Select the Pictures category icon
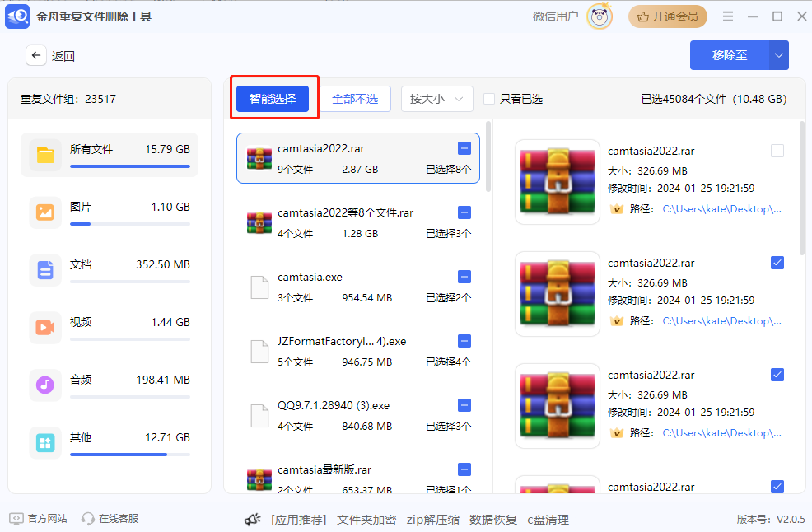Image resolution: width=812 pixels, height=532 pixels. [45, 212]
